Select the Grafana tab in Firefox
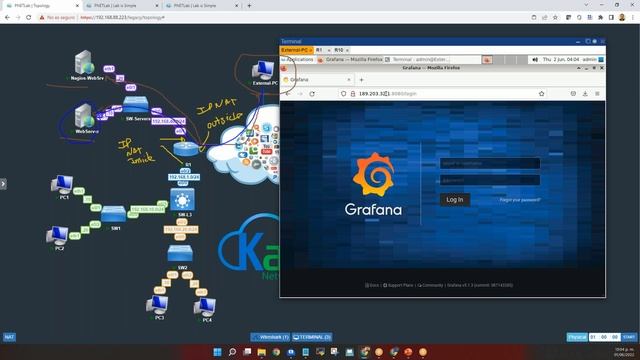 [317, 80]
